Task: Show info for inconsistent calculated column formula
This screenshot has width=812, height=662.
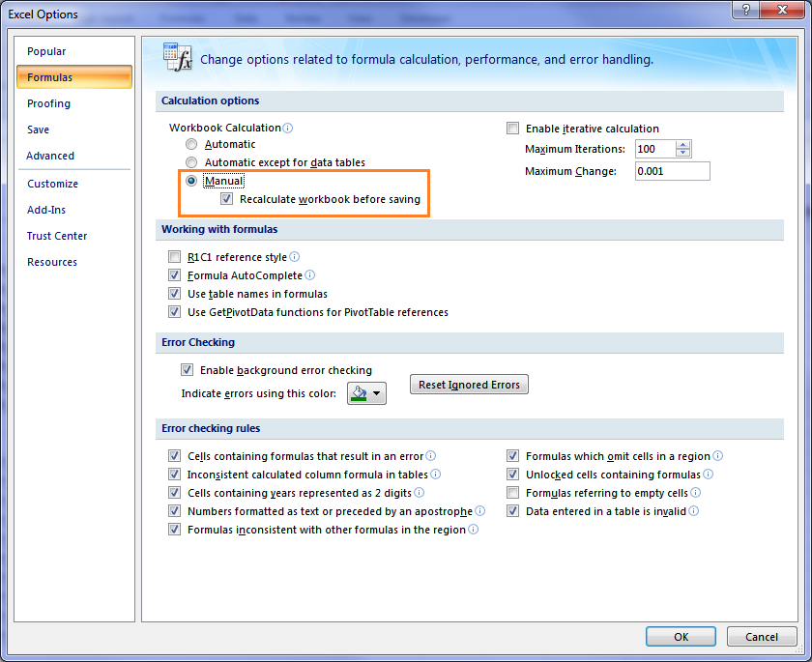Action: [x=435, y=475]
